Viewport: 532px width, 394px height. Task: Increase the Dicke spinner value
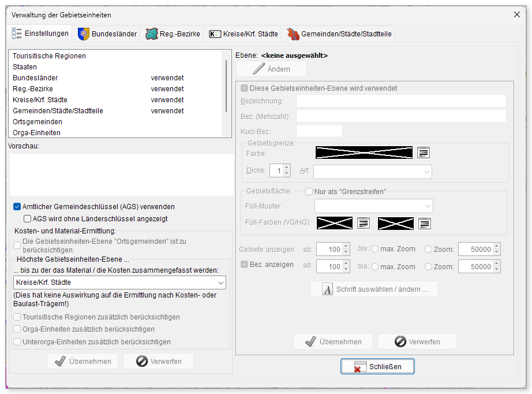(x=287, y=168)
